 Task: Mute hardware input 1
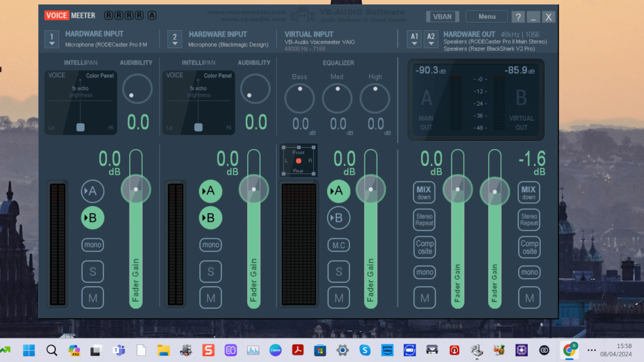tap(93, 298)
